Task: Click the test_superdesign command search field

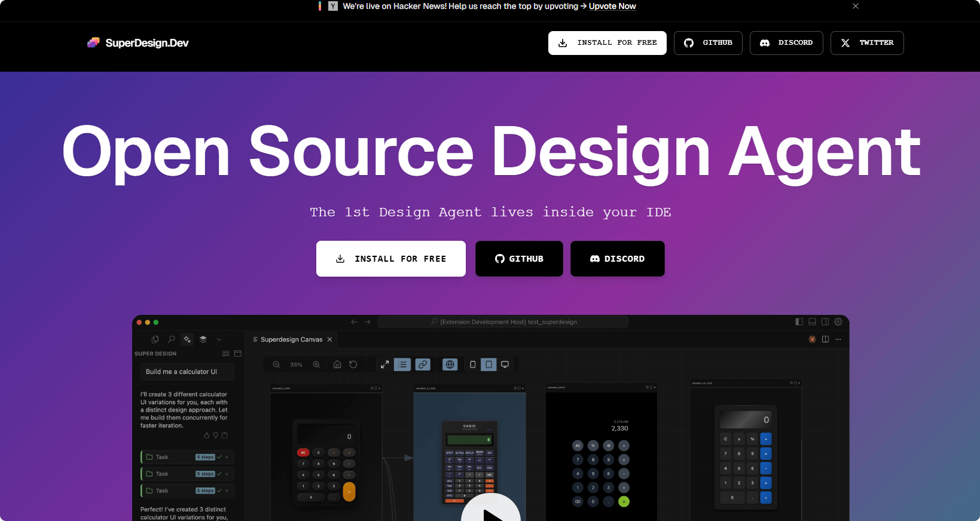Action: [503, 321]
